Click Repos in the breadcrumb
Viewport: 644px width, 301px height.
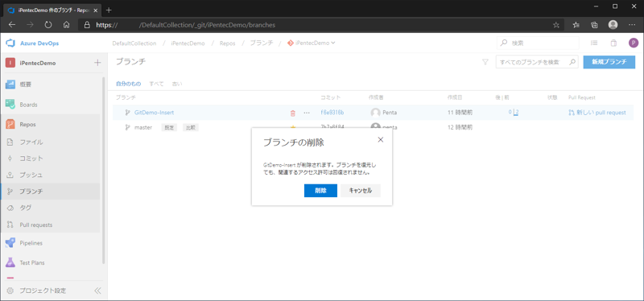pyautogui.click(x=228, y=43)
